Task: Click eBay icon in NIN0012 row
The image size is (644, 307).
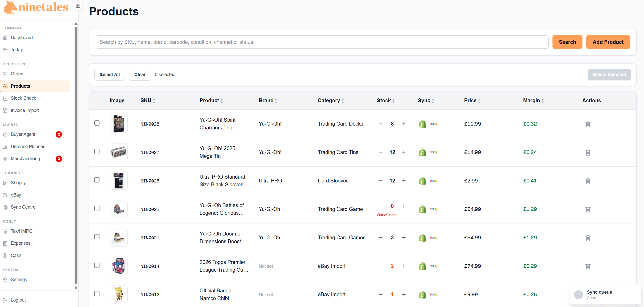Action: [434, 294]
